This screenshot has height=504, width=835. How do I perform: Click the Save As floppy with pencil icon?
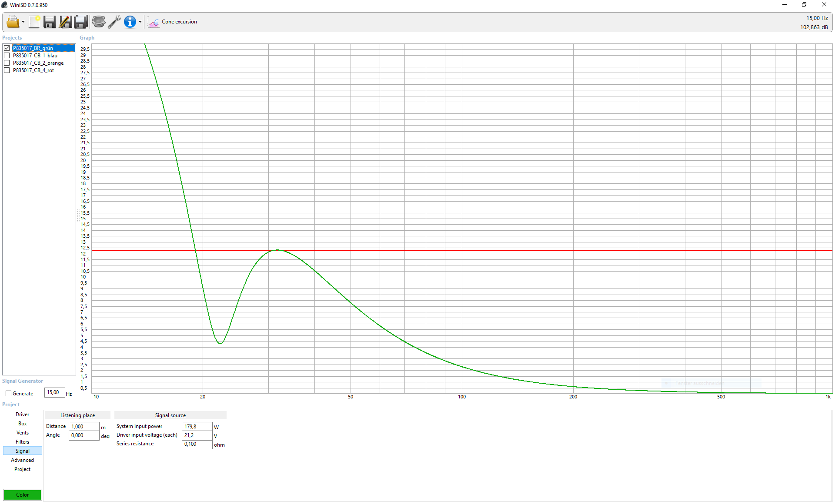(65, 22)
